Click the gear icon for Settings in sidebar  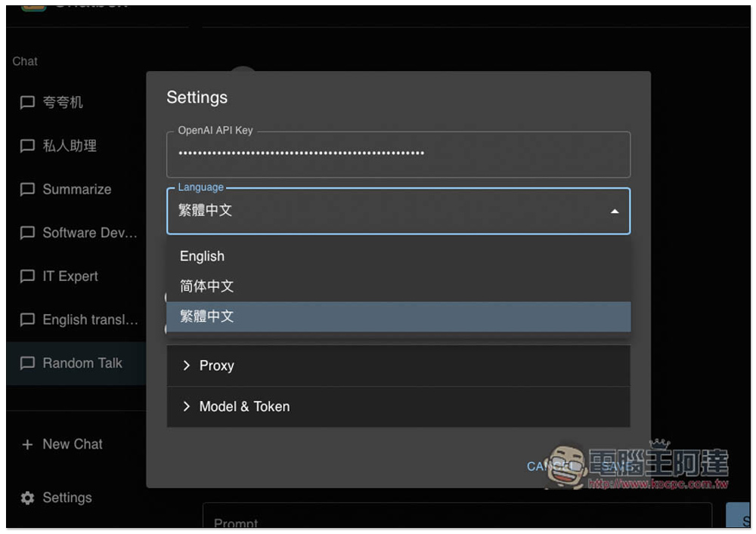(27, 498)
